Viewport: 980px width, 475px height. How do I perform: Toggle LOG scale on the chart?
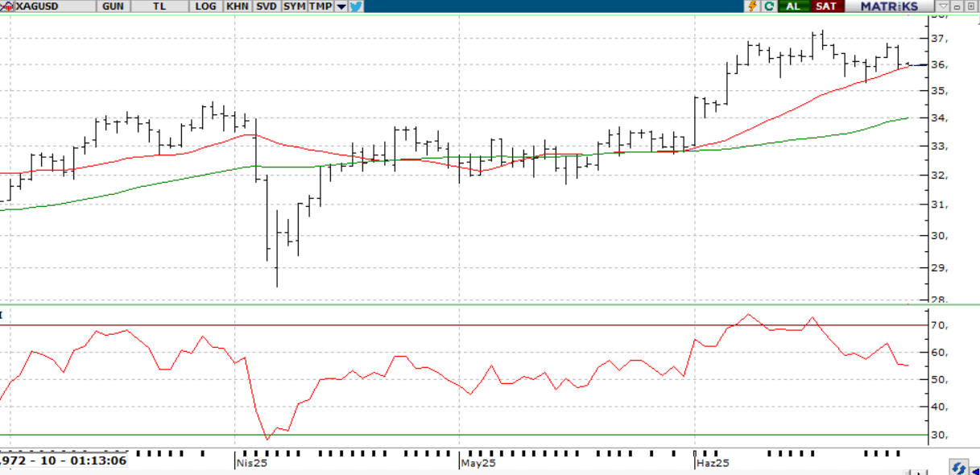pos(206,6)
